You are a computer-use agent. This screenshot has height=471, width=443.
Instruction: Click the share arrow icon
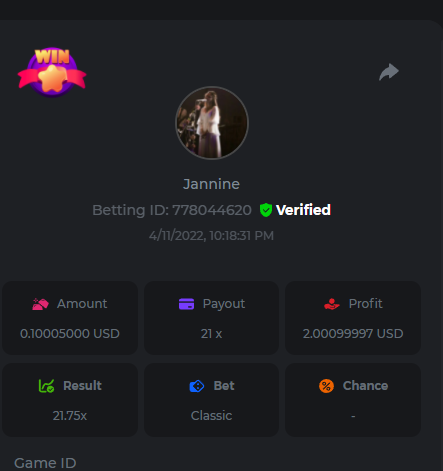click(389, 72)
